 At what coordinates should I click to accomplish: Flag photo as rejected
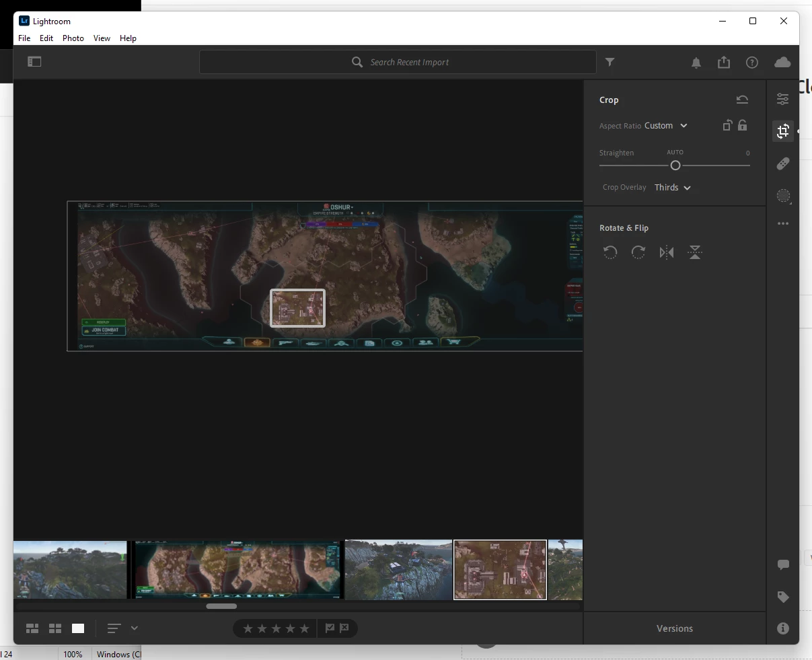[x=344, y=628]
